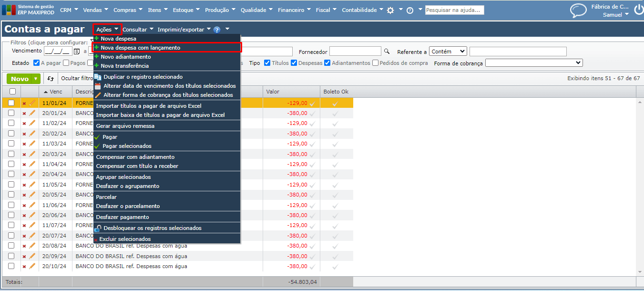Click the pencil icon for Alterar forma de cobrança
The width and height of the screenshot is (644, 291).
tap(98, 95)
